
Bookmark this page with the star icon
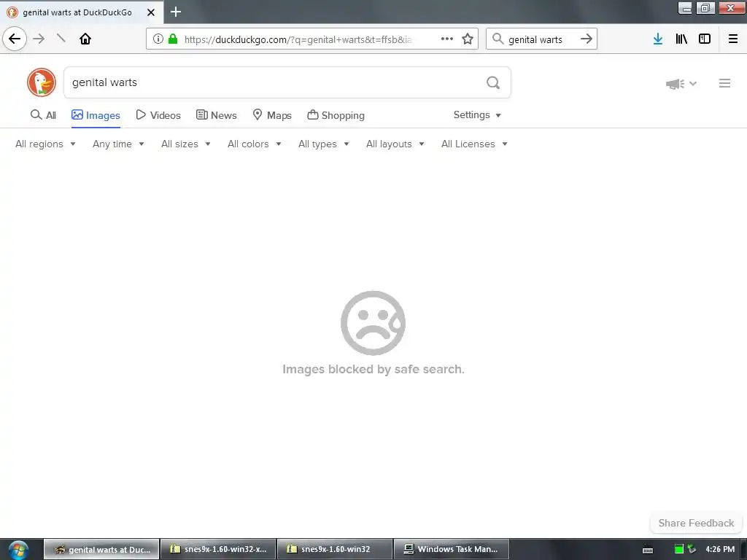pyautogui.click(x=468, y=39)
